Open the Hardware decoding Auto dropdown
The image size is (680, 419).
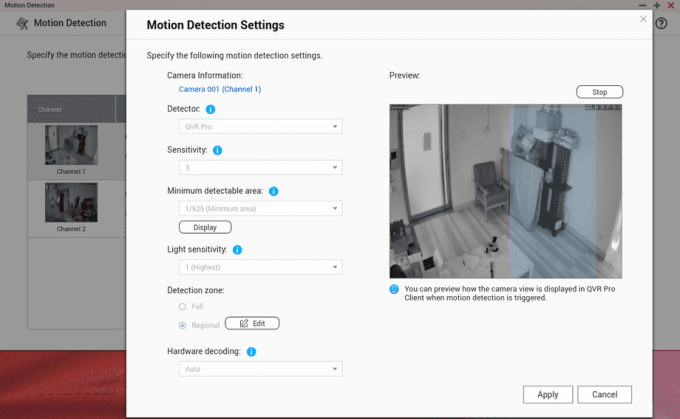click(x=260, y=369)
